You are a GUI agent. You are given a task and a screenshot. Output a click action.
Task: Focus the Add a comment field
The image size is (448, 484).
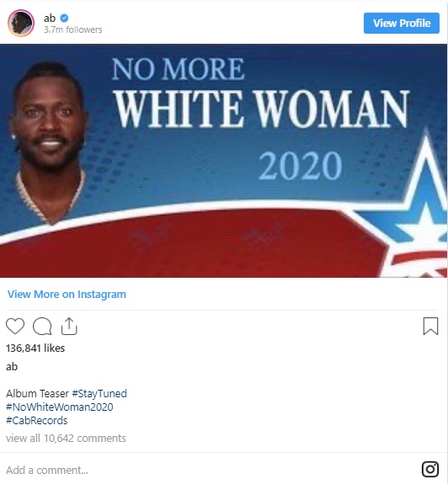pyautogui.click(x=210, y=470)
